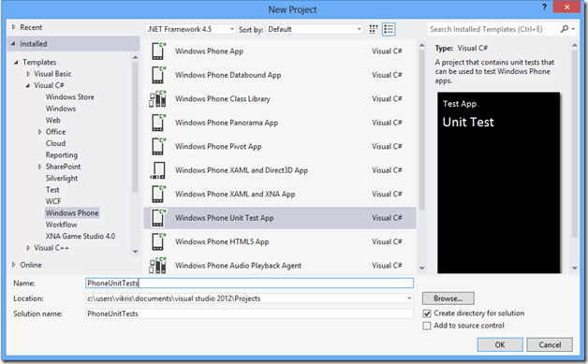Viewport: 588px width, 364px height.
Task: Select Windows Phone XAML and XNA App text
Action: click(235, 195)
